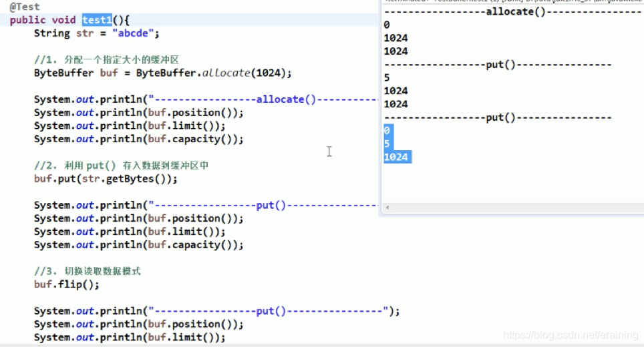Click the "abcde" string literal
This screenshot has height=347, width=644.
pos(133,33)
